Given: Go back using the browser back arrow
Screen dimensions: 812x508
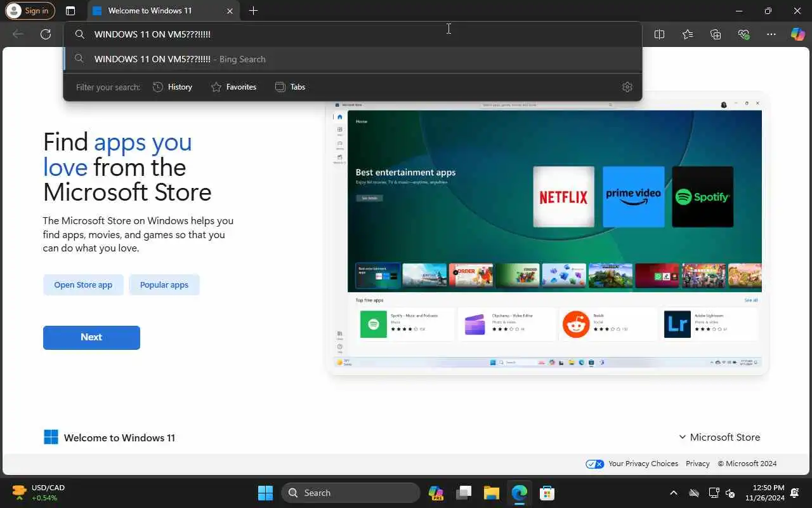Looking at the screenshot, I should click(18, 34).
